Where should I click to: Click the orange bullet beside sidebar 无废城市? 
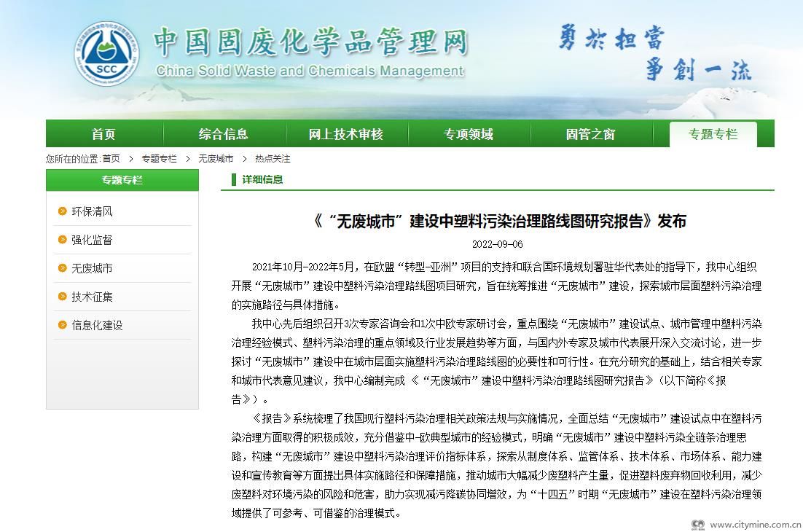(63, 267)
